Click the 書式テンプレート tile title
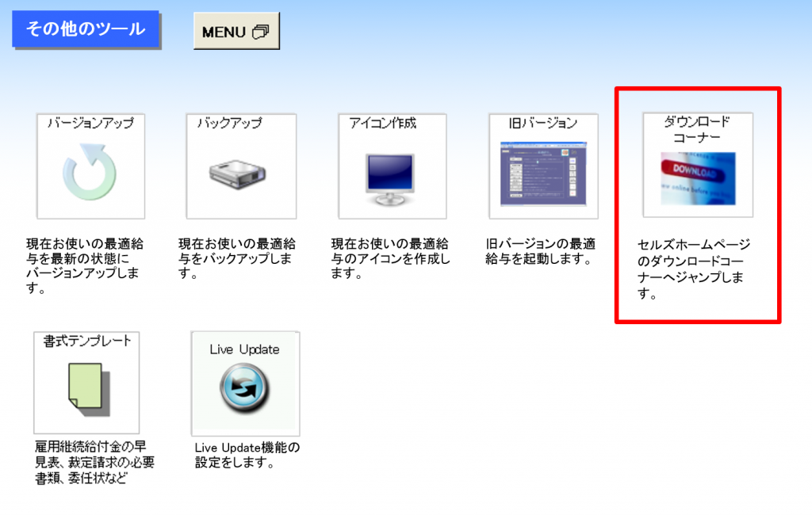The height and width of the screenshot is (515, 812). (x=86, y=341)
